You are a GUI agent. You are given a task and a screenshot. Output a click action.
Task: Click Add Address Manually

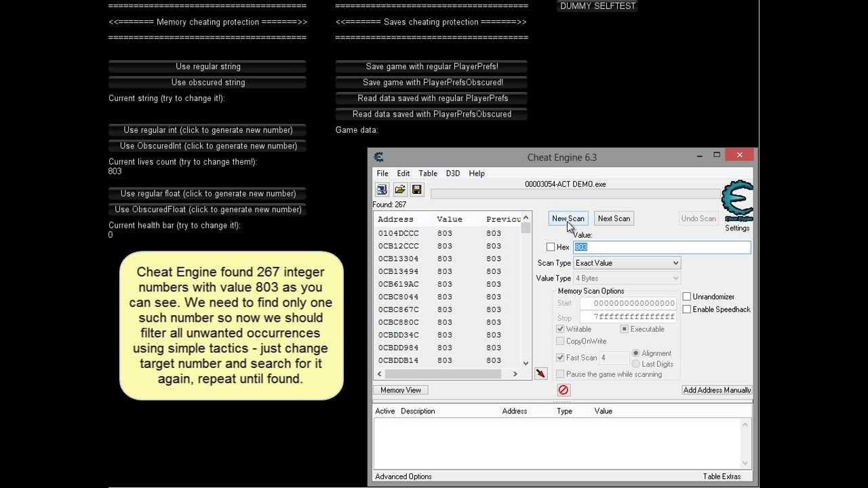(717, 390)
